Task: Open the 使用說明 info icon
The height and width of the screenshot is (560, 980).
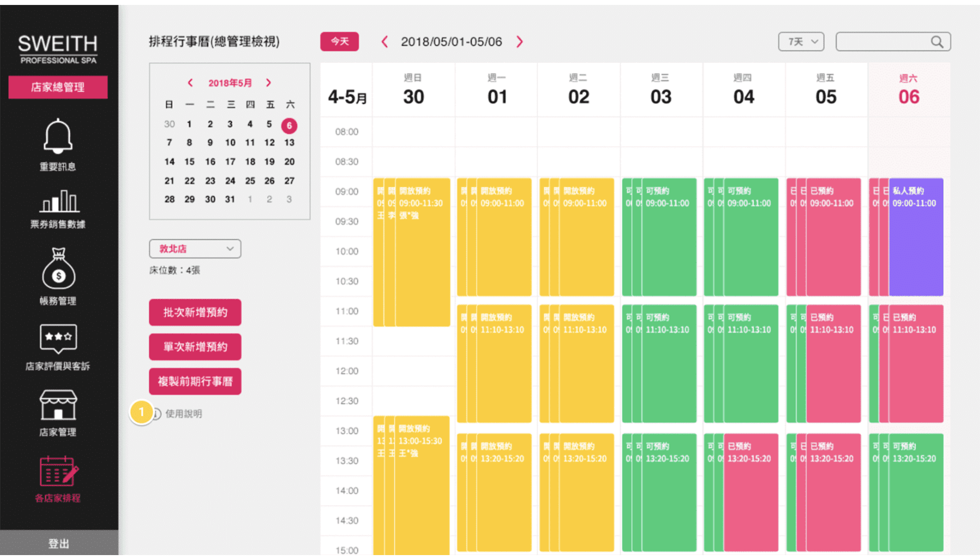Action: 157,414
